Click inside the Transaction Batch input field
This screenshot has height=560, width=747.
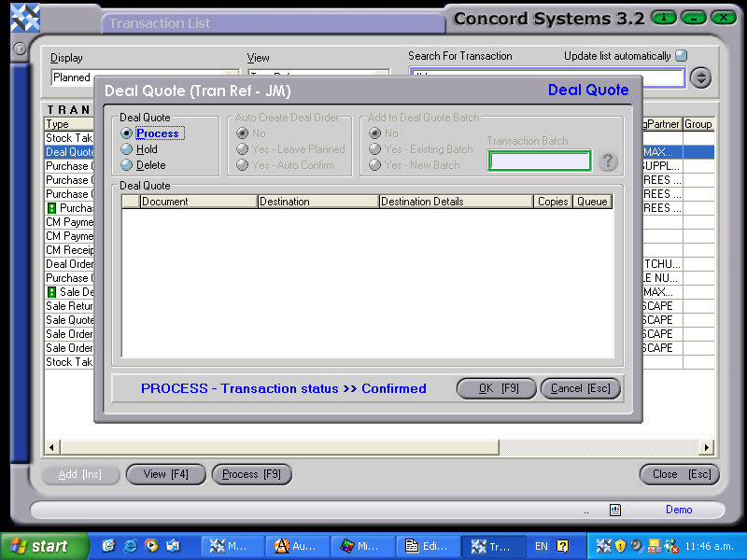click(x=539, y=161)
